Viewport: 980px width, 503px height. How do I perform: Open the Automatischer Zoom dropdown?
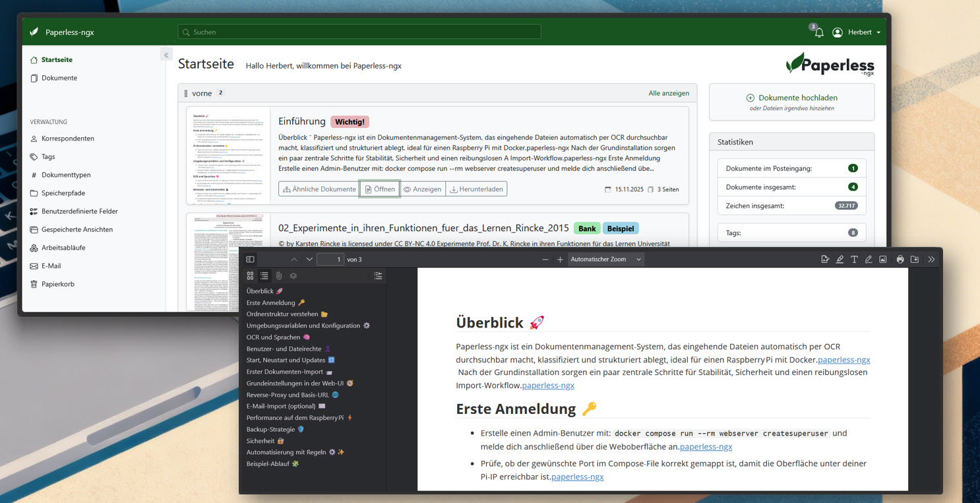coord(605,259)
